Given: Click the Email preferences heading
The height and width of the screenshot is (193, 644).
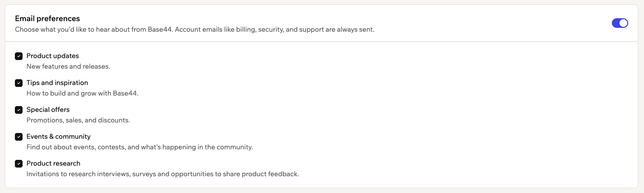Looking at the screenshot, I should point(48,19).
